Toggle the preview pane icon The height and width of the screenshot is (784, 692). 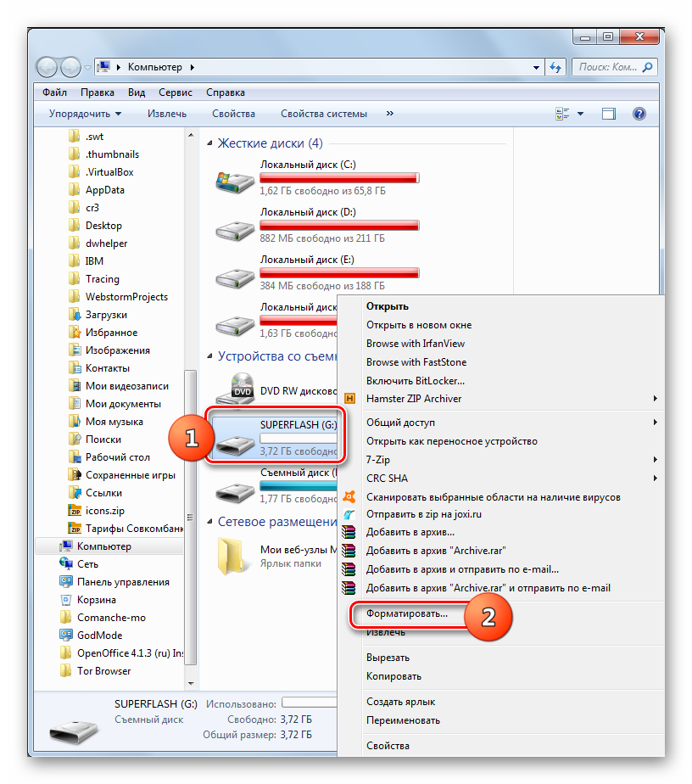point(608,114)
